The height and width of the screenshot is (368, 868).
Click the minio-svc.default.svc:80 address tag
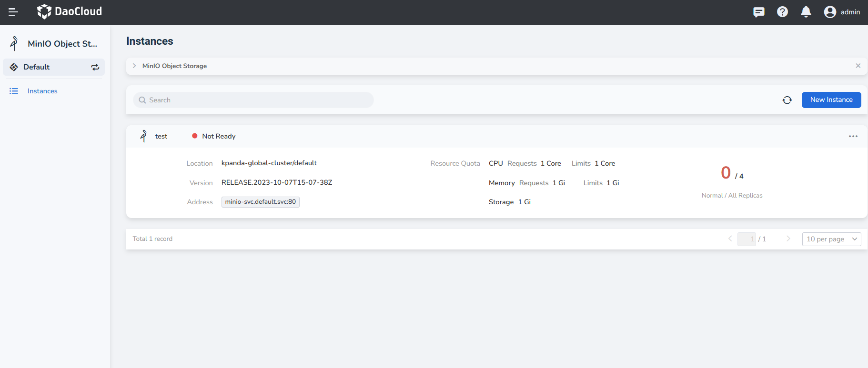[260, 202]
